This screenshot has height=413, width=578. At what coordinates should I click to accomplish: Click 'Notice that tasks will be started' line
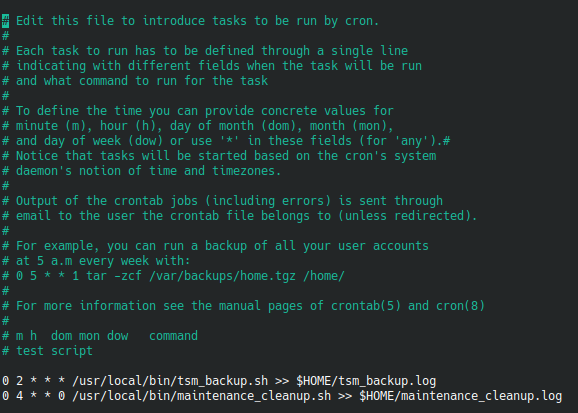coord(219,156)
